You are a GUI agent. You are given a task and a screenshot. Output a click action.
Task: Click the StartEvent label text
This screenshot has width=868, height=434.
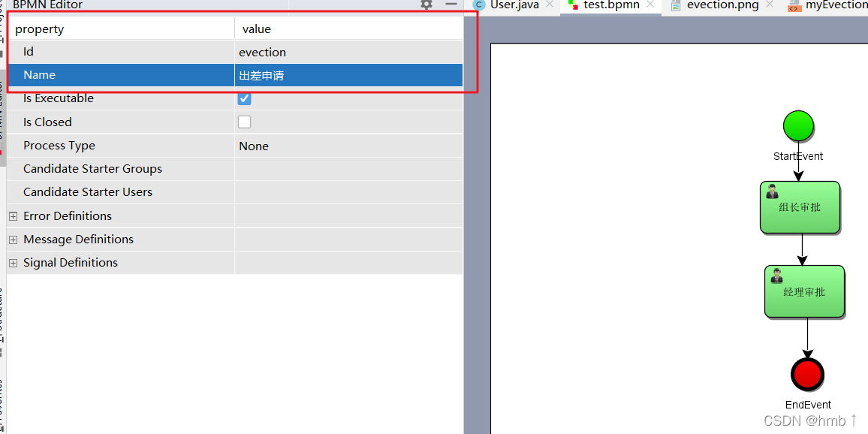(798, 156)
